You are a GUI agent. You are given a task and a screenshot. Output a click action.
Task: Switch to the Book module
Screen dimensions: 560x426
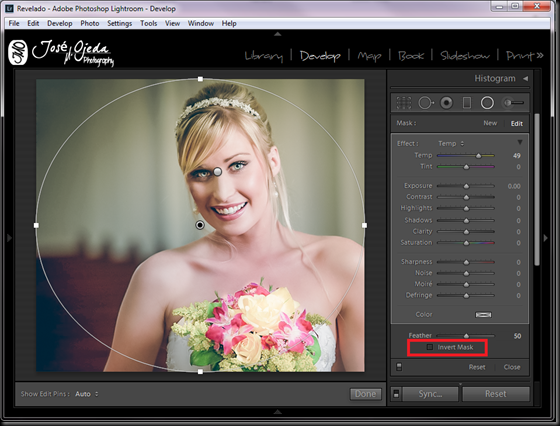point(411,56)
